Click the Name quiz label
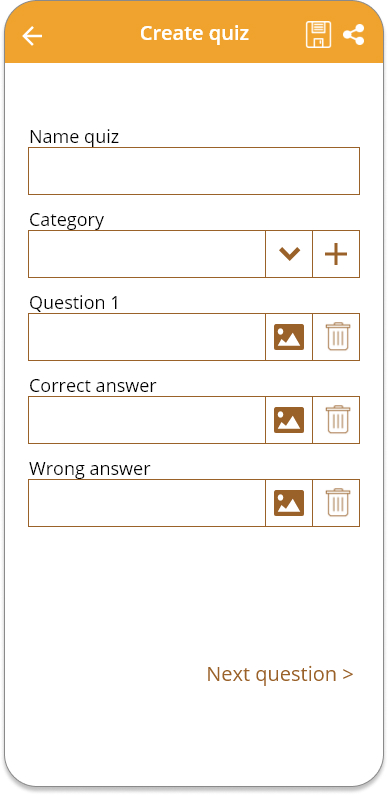Screen dimensions: 388x795 [74, 137]
